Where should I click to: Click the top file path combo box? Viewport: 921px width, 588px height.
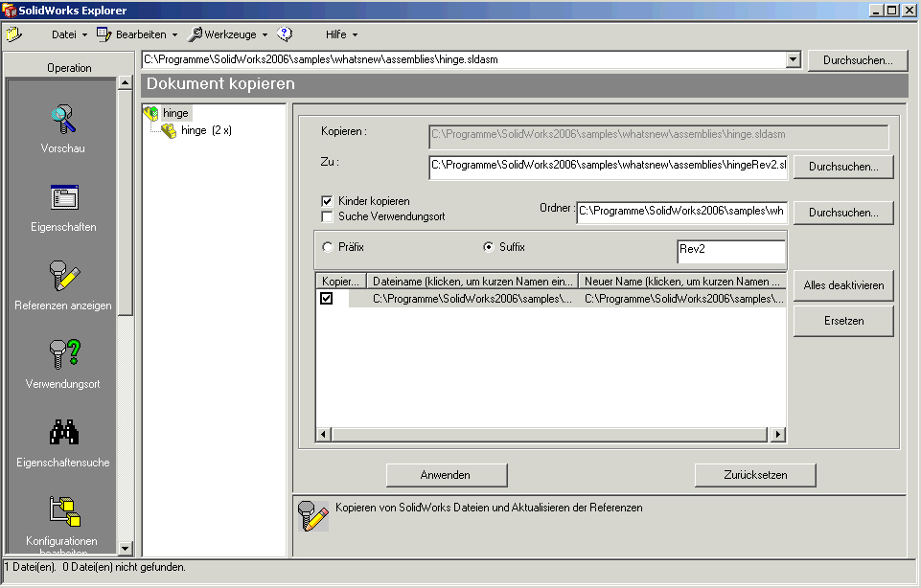[x=472, y=59]
